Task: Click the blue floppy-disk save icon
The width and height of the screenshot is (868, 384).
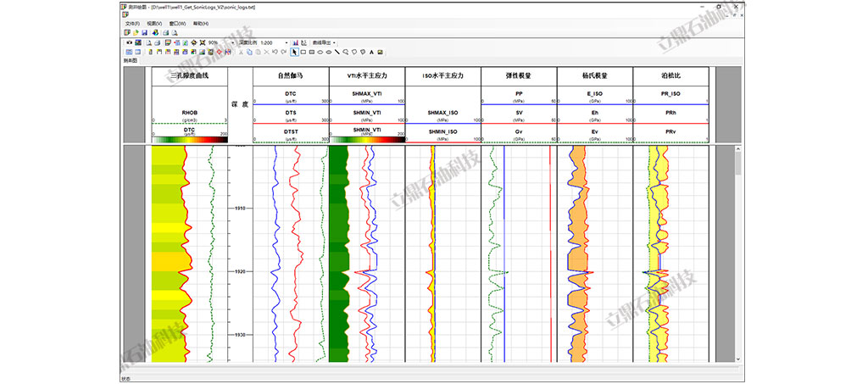Action: (x=144, y=33)
